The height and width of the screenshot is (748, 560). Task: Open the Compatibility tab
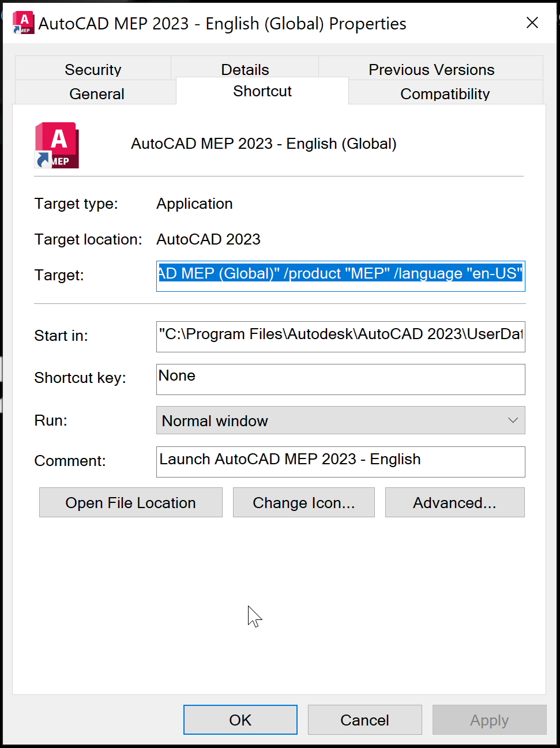click(445, 93)
